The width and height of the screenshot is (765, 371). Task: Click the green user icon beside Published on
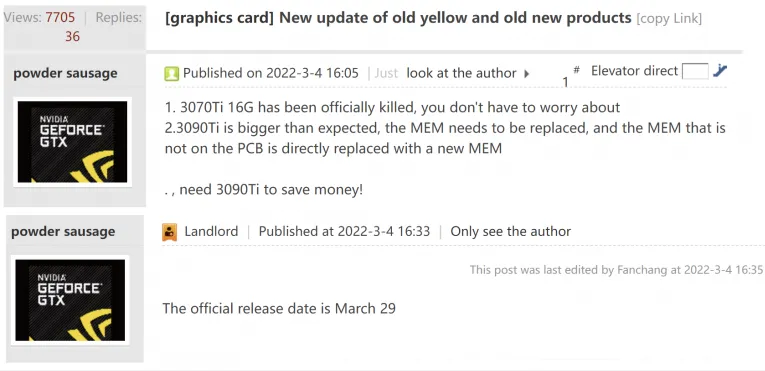[171, 74]
